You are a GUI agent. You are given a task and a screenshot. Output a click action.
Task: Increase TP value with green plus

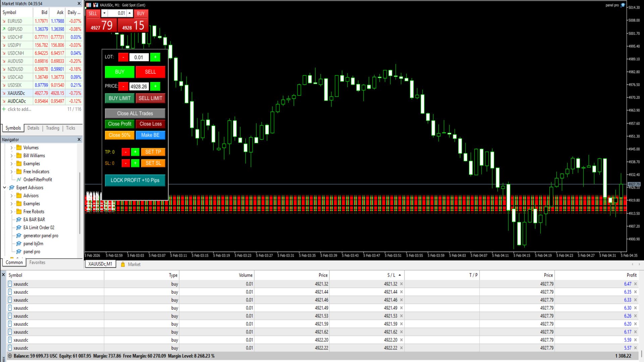coord(135,152)
